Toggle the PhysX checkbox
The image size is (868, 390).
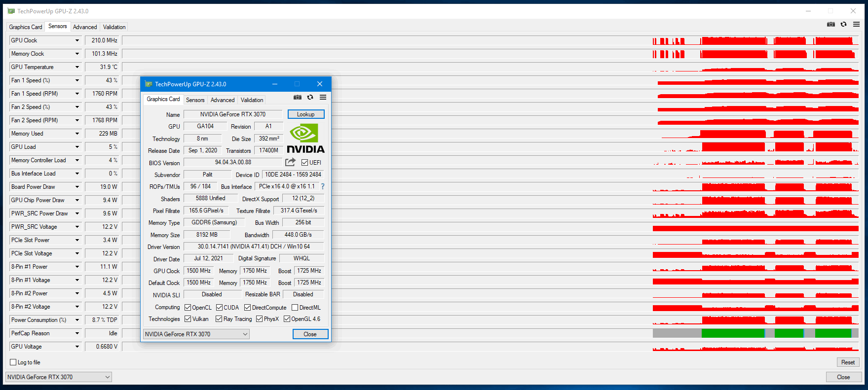point(259,319)
